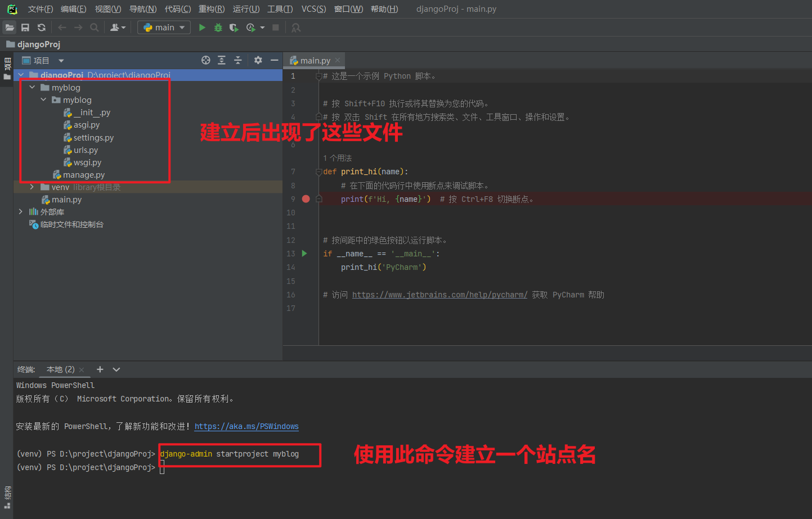Open the terminal tabs dropdown arrow
Screen dimensions: 812x519
116,369
